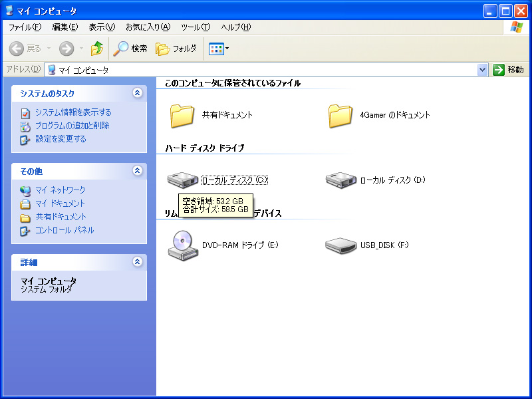Select the 共有ドキュメント folder icon in main pane
532x399 pixels.
point(182,116)
